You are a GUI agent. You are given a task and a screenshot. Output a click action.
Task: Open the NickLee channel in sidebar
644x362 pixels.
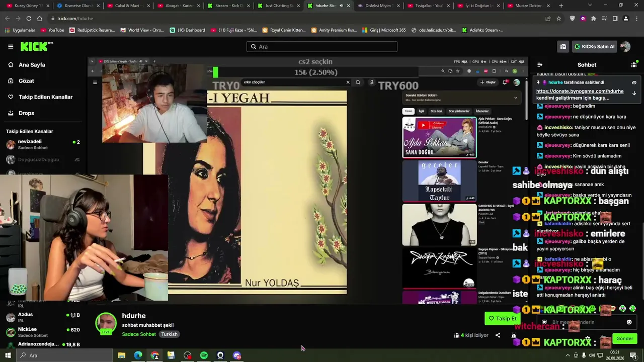[43, 332]
